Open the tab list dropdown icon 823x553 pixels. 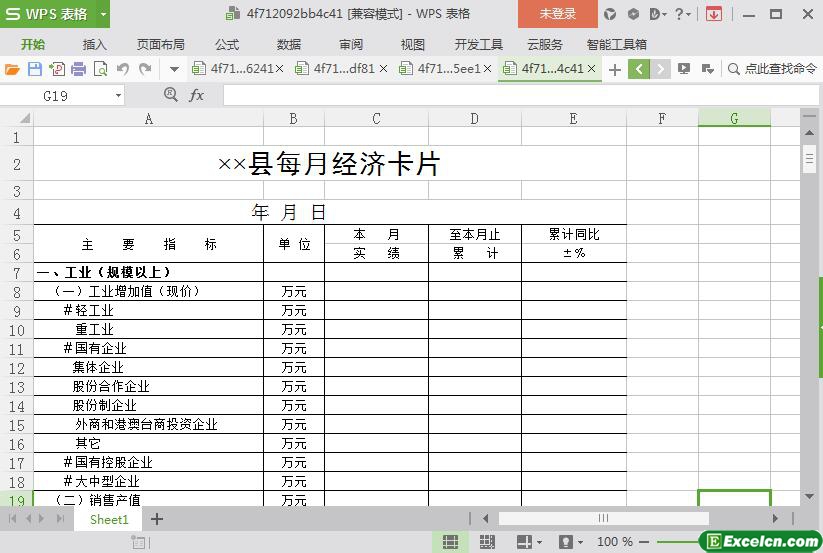pos(708,69)
